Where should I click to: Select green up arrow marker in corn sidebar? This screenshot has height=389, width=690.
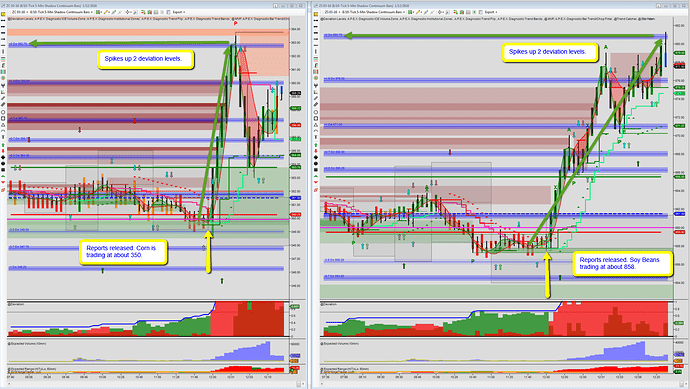tap(3, 146)
